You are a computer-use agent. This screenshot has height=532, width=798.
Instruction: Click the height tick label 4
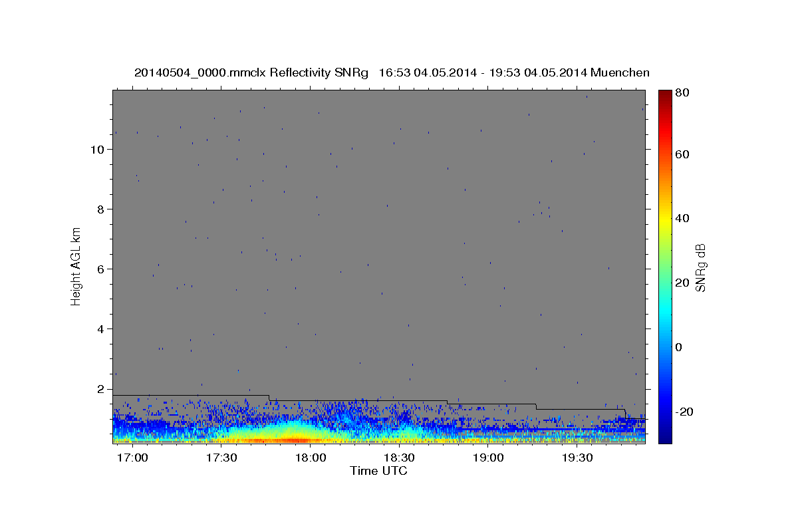tap(102, 329)
